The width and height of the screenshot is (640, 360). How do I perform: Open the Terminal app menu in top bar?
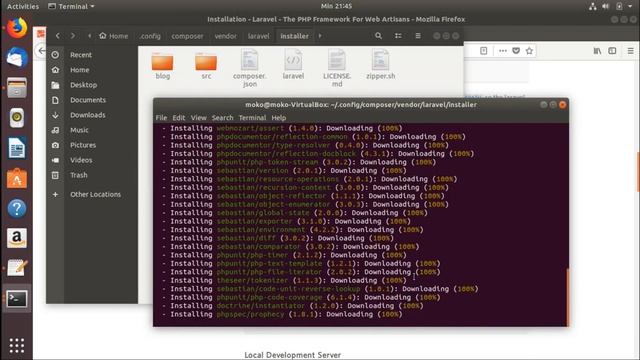coord(71,6)
